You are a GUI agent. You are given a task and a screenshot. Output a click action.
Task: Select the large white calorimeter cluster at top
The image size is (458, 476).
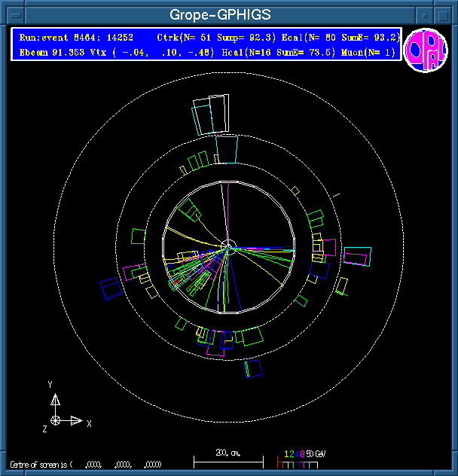pyautogui.click(x=210, y=114)
